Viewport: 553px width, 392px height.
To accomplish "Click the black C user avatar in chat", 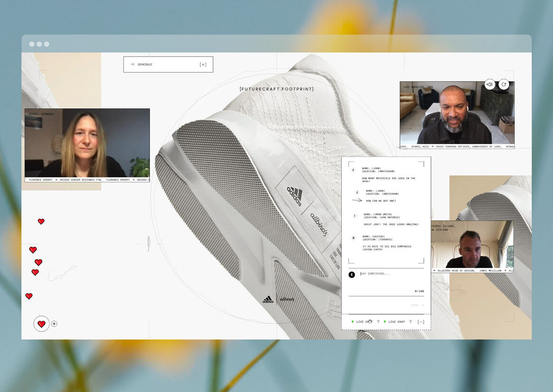I will coord(352,274).
